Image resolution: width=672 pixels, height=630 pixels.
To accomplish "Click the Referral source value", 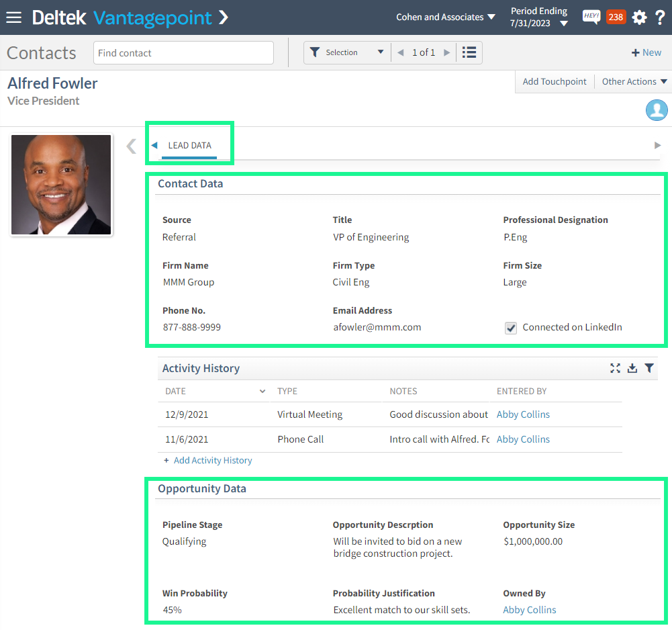I will pos(179,237).
